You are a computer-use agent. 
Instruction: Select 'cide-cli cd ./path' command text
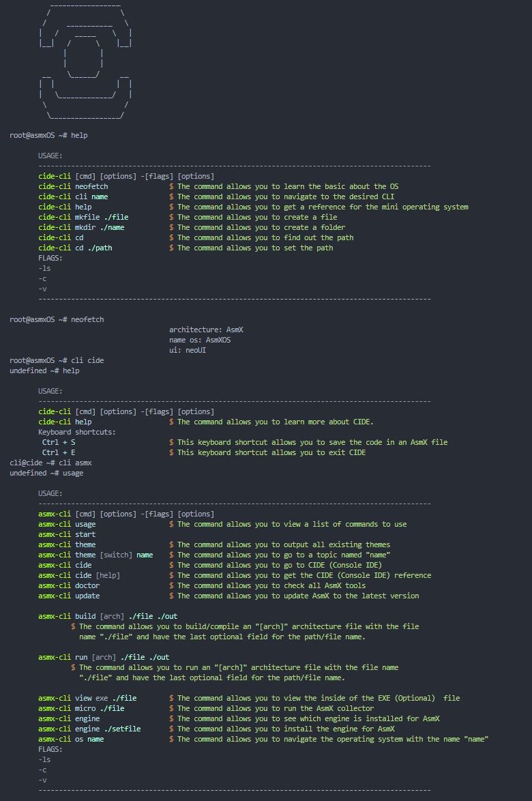click(75, 248)
